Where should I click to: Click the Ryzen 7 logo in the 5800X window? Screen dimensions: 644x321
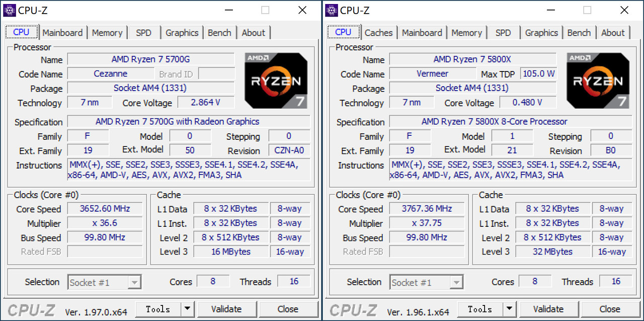(x=598, y=80)
